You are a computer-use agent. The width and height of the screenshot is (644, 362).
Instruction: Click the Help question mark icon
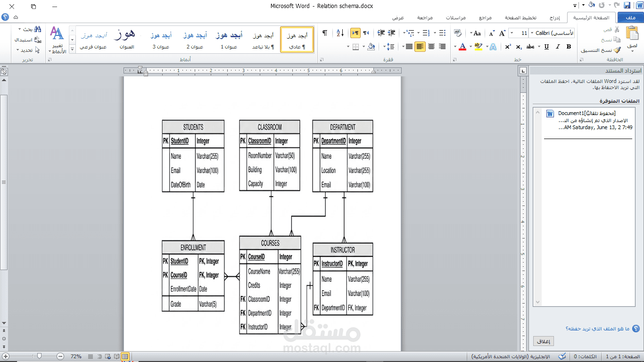click(x=5, y=17)
